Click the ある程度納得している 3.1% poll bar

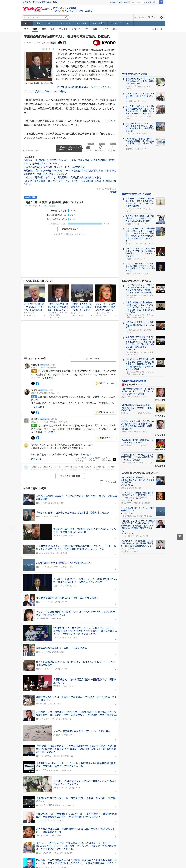tap(69, 215)
